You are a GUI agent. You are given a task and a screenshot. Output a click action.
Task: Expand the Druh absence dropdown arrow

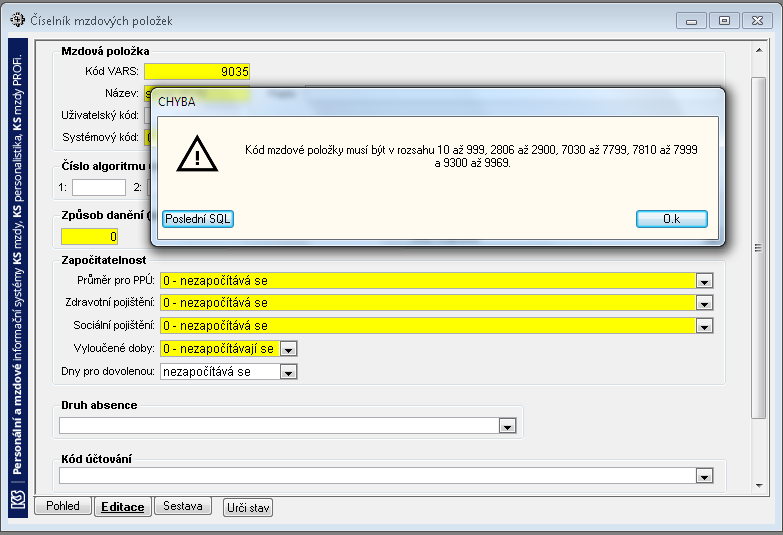click(x=508, y=427)
